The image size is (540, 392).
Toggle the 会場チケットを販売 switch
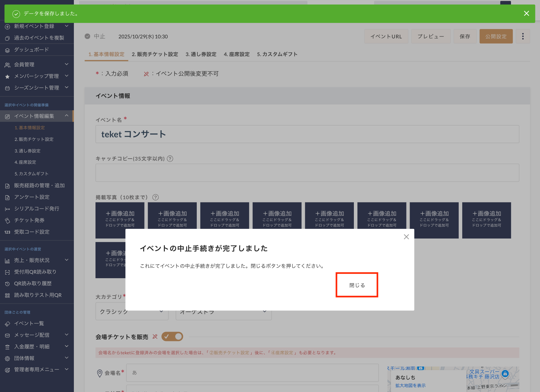172,337
